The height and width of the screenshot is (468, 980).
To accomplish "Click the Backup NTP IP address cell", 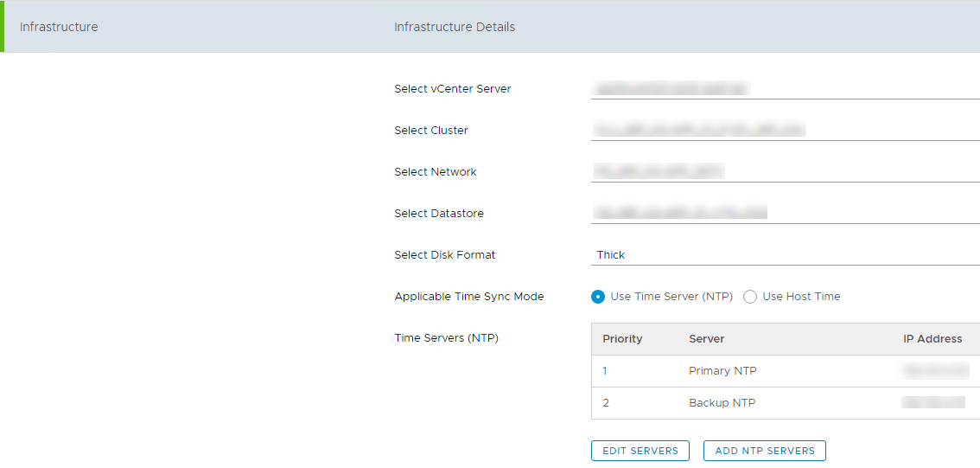I will pos(933,403).
